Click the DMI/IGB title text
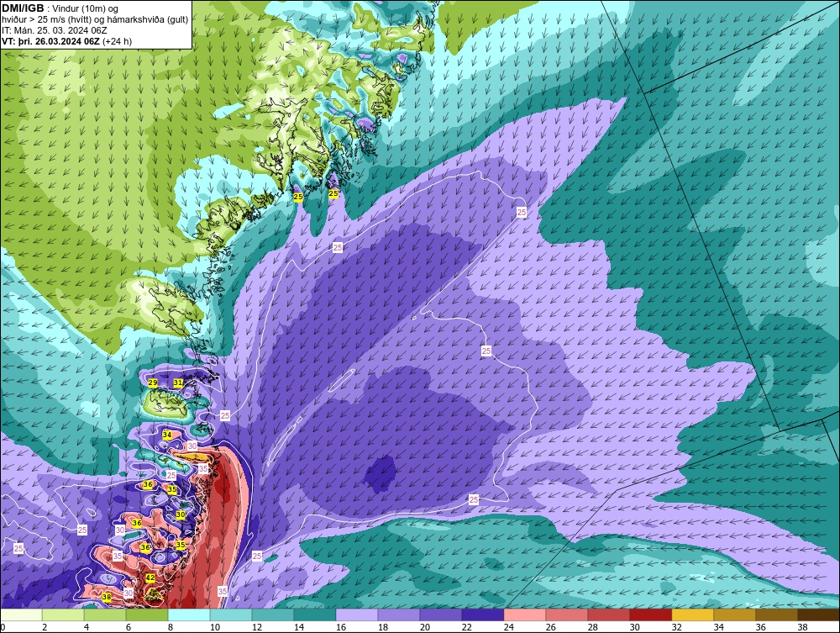Image resolution: width=840 pixels, height=633 pixels. pyautogui.click(x=23, y=8)
